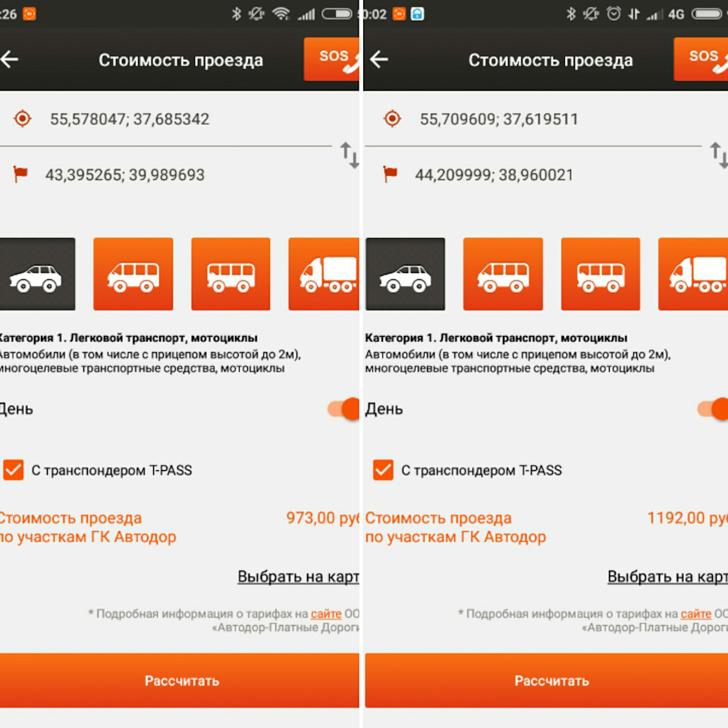Uncheck T-PASS transponder checkbox on left
Viewport: 728px width, 728px height.
point(14,470)
